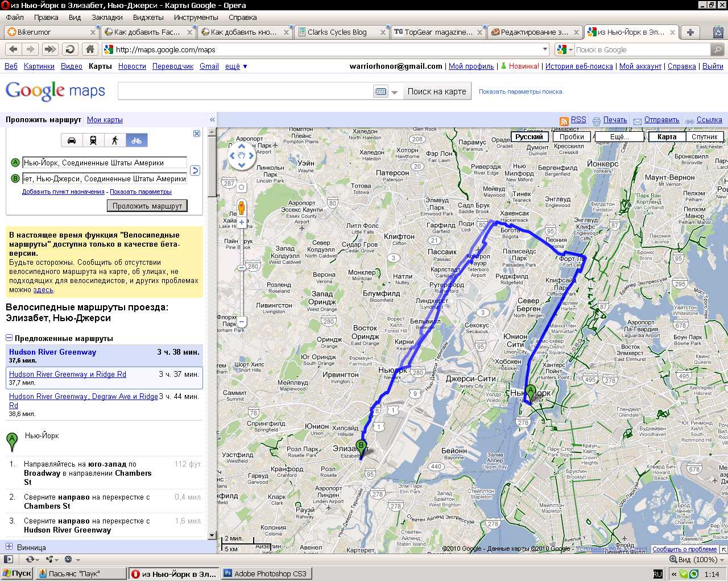Screen dimensions: 728x582
Task: Click Добавить пункт назначения link
Action: [63, 192]
